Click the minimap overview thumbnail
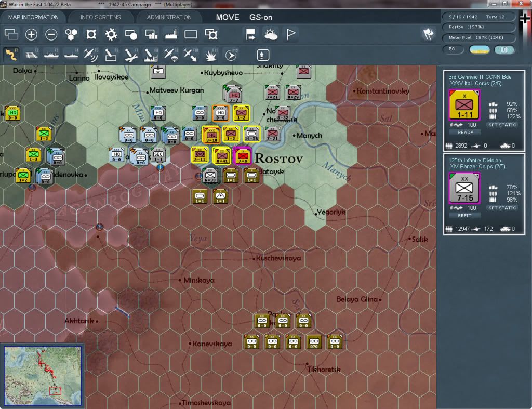The image size is (532, 409). pyautogui.click(x=43, y=376)
